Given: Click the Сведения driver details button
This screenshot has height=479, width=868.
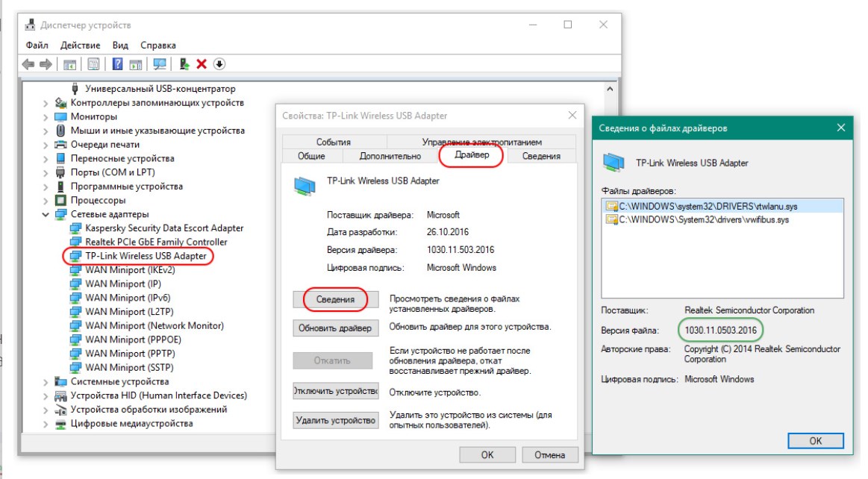Looking at the screenshot, I should coord(335,299).
